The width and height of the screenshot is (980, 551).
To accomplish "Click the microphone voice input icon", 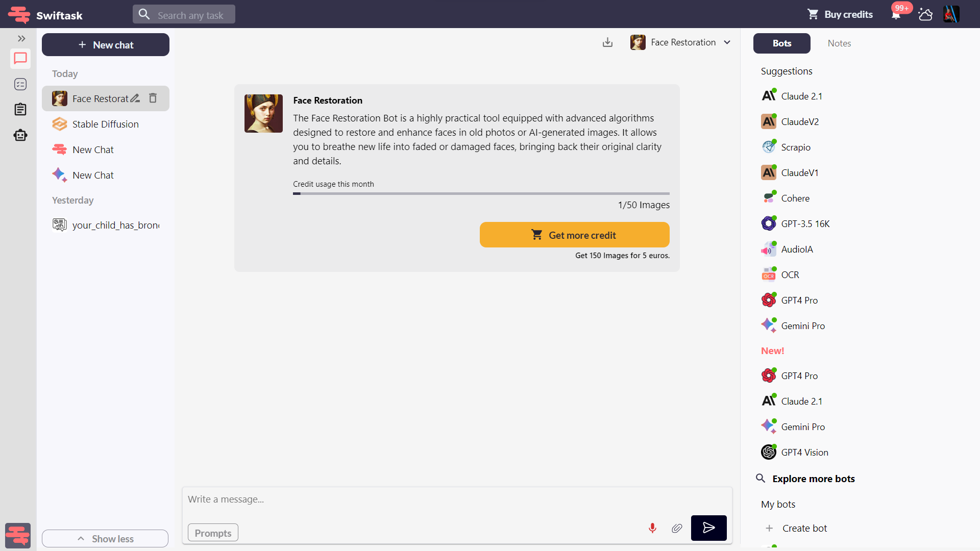I will 652,528.
